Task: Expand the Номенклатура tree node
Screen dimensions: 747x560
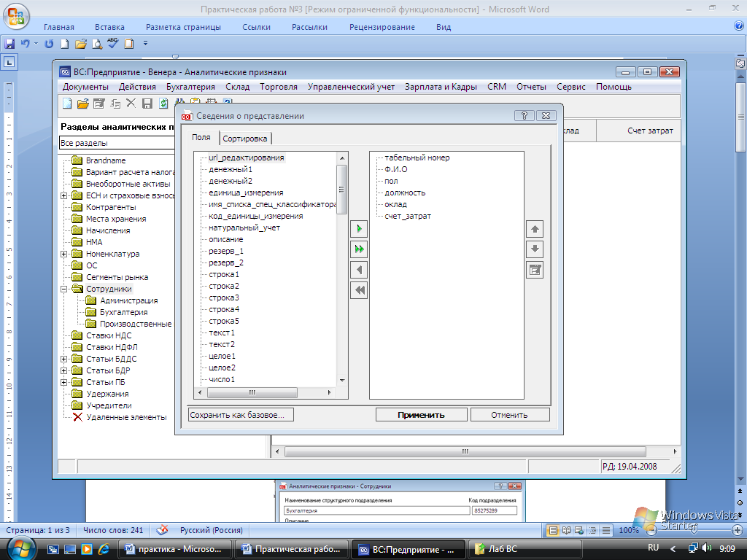Action: pyautogui.click(x=64, y=254)
